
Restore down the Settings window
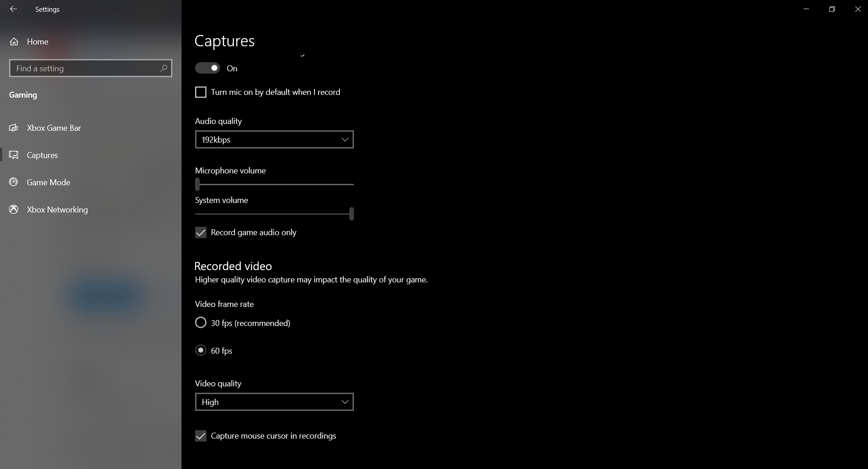[832, 9]
